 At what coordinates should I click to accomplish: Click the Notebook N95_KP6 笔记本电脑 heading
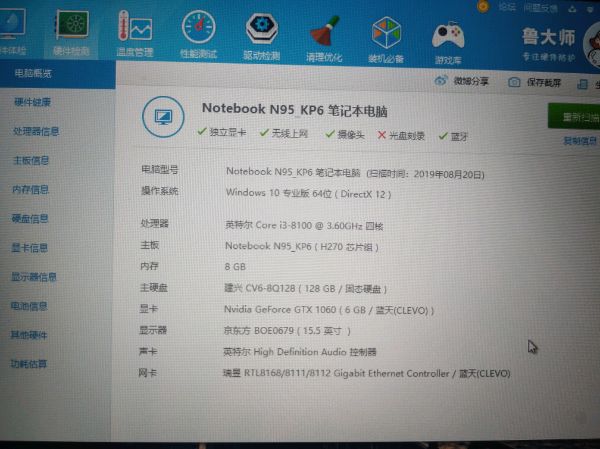(295, 110)
